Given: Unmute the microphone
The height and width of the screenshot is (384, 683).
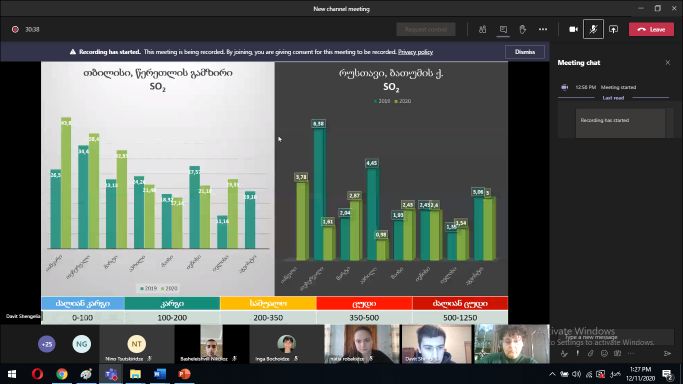Looking at the screenshot, I should coord(593,30).
